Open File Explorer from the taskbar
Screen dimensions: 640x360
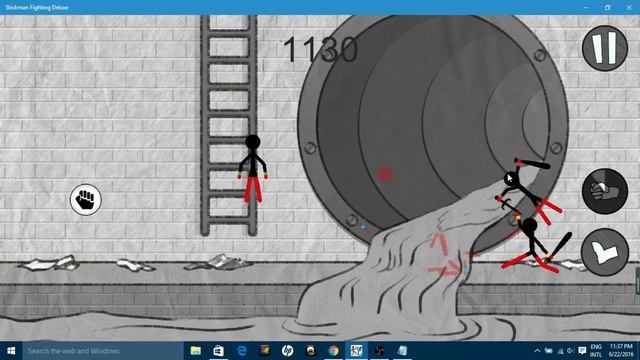[x=196, y=351]
